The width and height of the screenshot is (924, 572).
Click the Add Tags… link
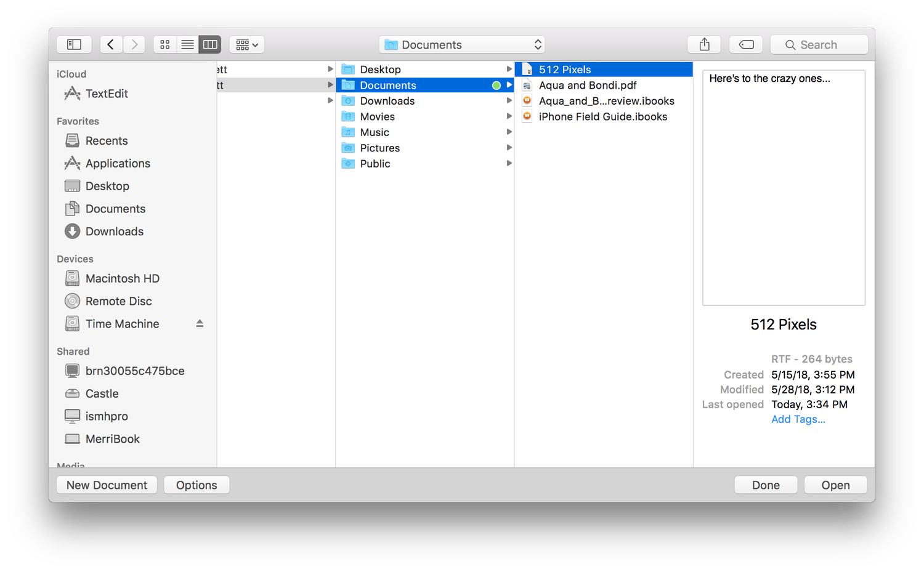[x=798, y=419]
